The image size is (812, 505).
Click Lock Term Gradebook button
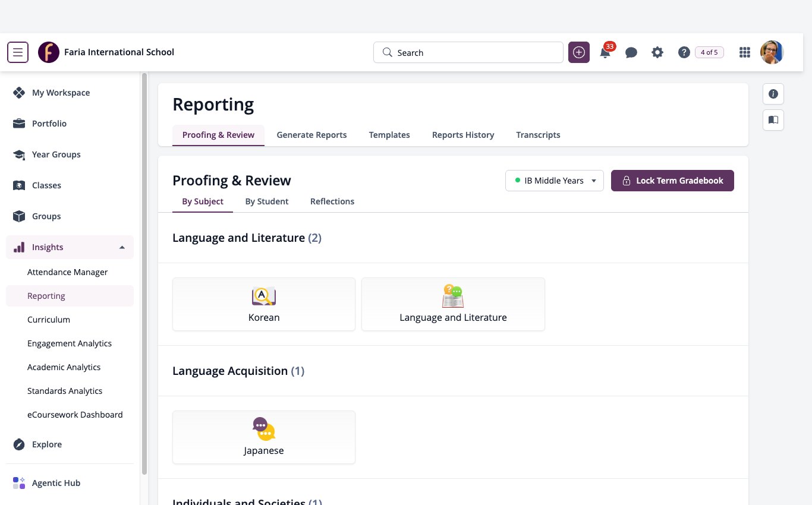click(x=672, y=181)
